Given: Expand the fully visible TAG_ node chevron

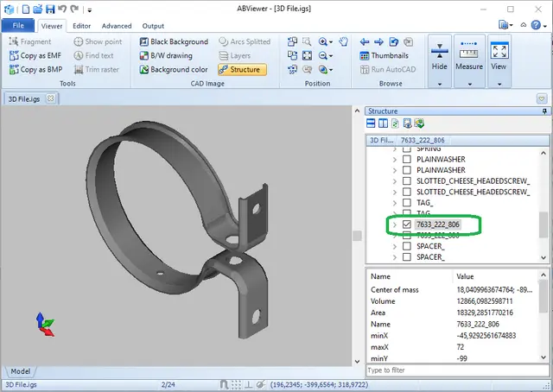Looking at the screenshot, I should pyautogui.click(x=395, y=203).
